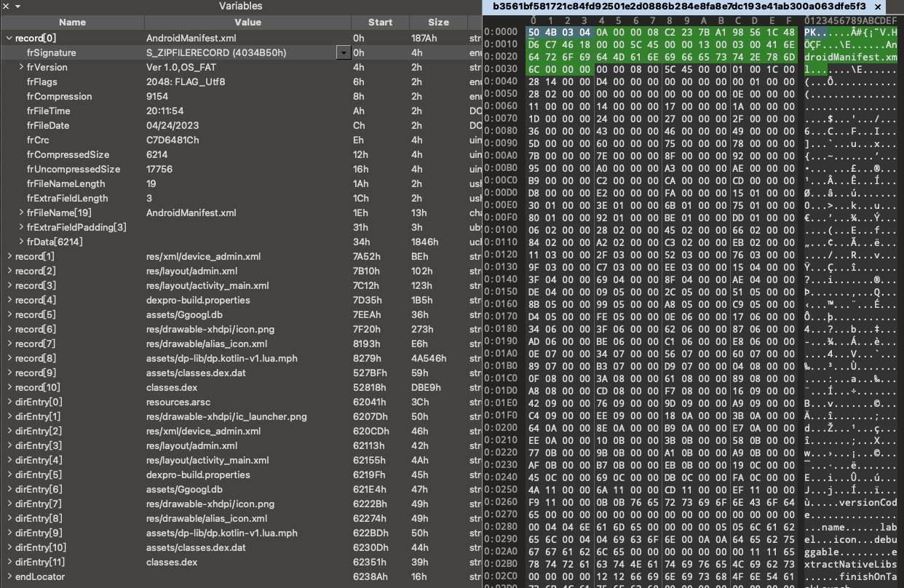Select the dirEntry[7] row
This screenshot has height=588, width=904.
click(240, 504)
